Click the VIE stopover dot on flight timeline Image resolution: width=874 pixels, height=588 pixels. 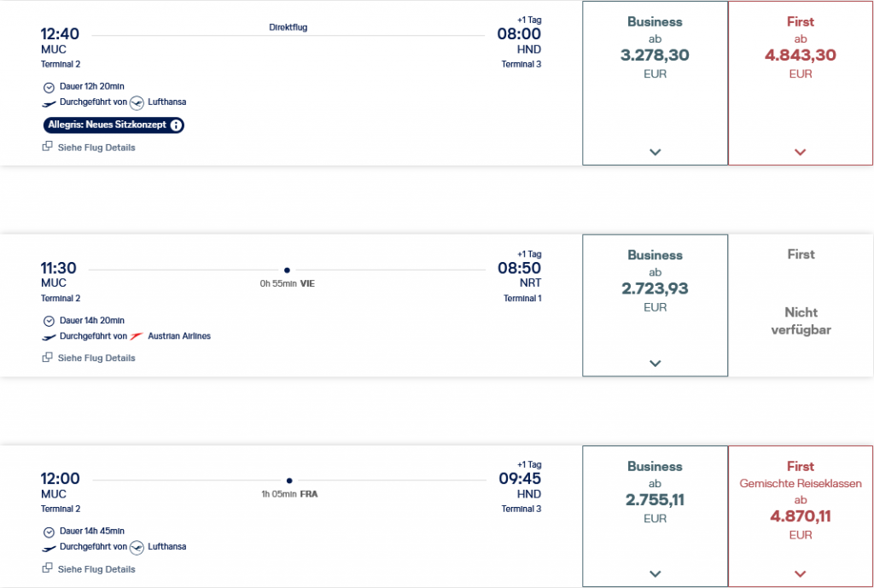[x=287, y=270]
